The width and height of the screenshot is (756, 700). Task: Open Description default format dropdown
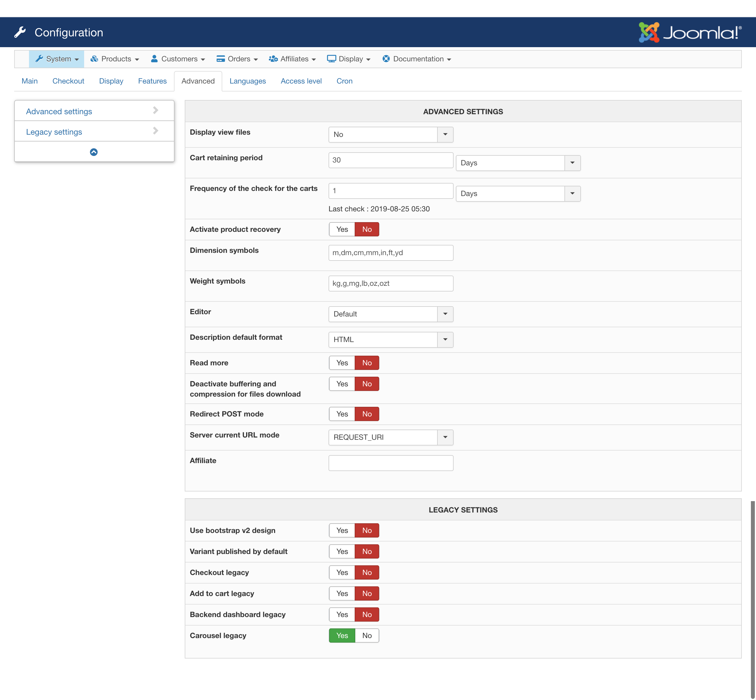[x=391, y=339]
